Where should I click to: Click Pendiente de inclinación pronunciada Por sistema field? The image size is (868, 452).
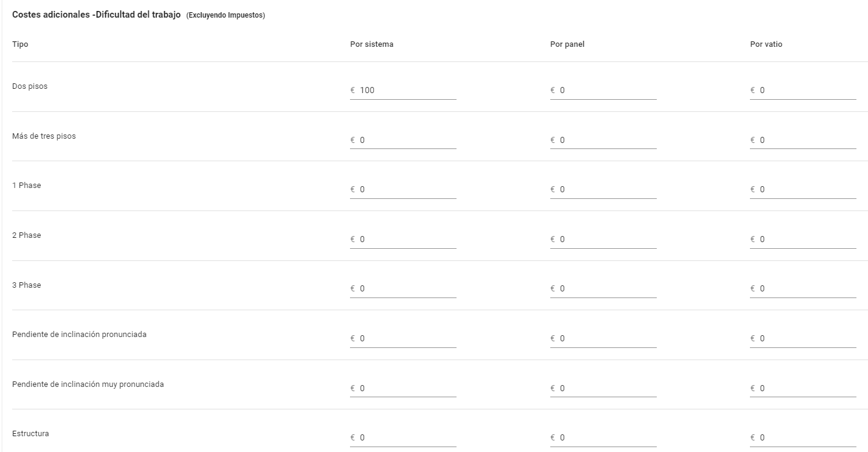(403, 338)
